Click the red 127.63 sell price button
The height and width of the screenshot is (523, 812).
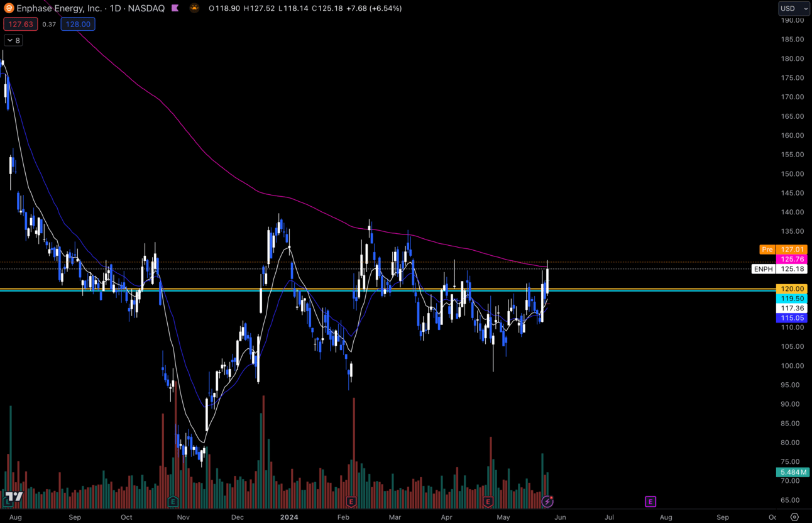pyautogui.click(x=21, y=24)
